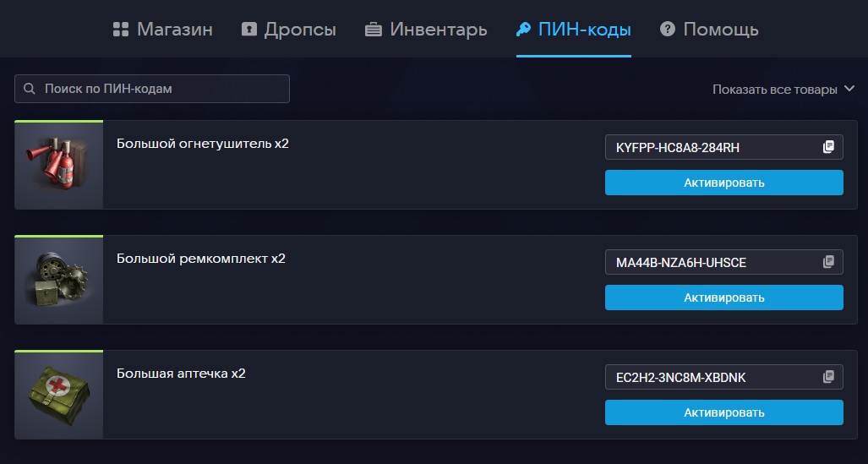Screen dimensions: 868x464
Task: Click the ПИН-коды key icon
Action: (x=524, y=30)
